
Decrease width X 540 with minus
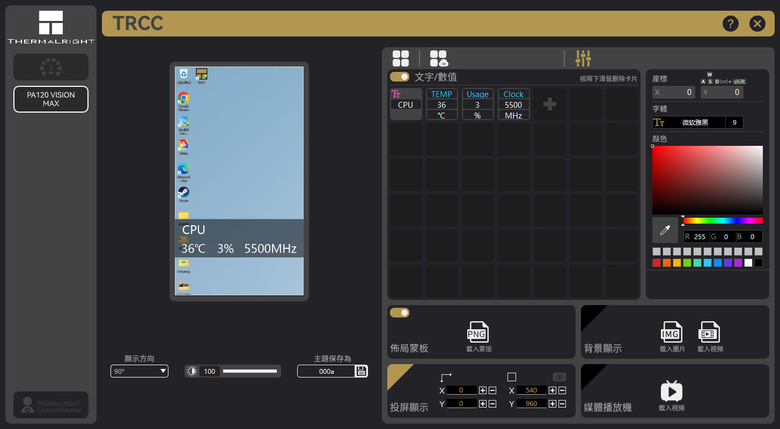pos(562,390)
